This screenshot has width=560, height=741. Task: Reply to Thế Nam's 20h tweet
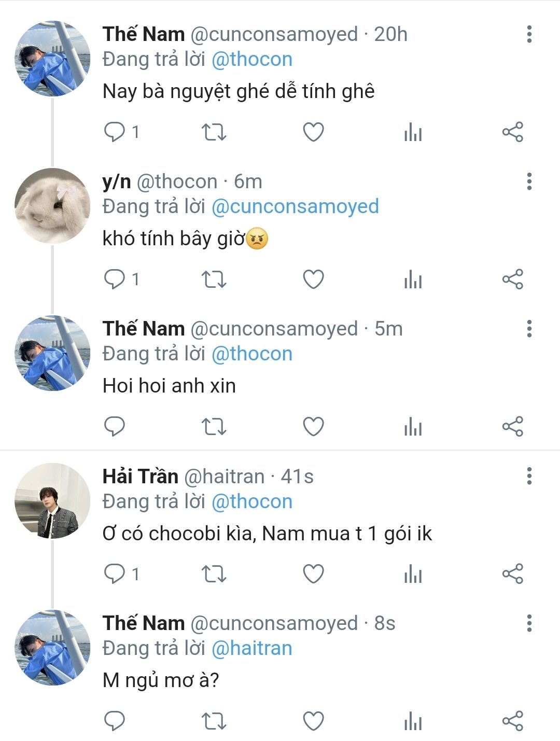pyautogui.click(x=115, y=132)
